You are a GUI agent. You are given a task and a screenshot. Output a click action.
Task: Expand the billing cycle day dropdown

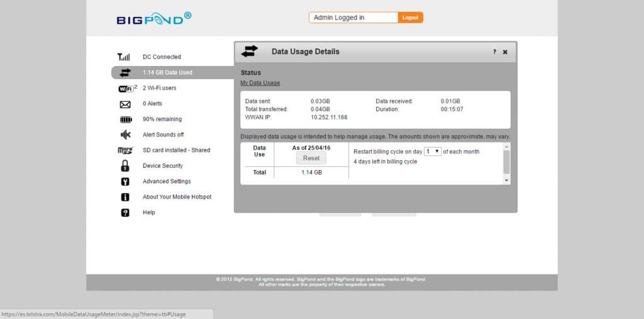coord(433,151)
